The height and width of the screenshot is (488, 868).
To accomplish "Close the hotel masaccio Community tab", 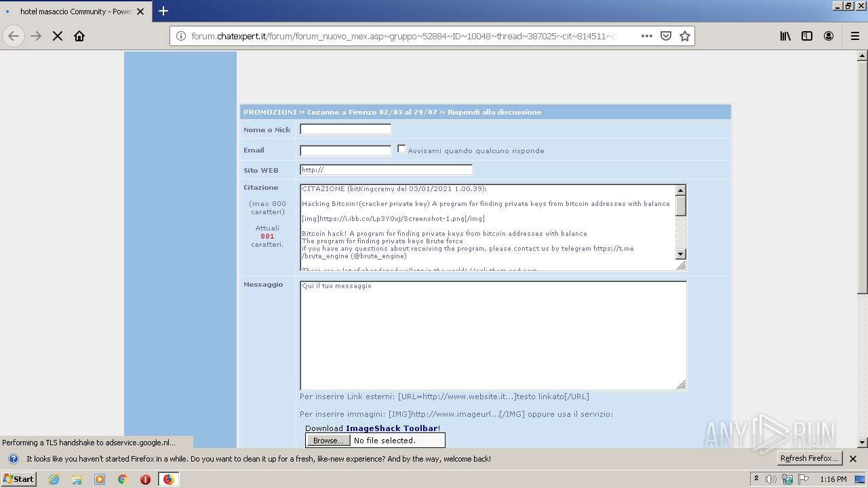I will click(x=140, y=12).
